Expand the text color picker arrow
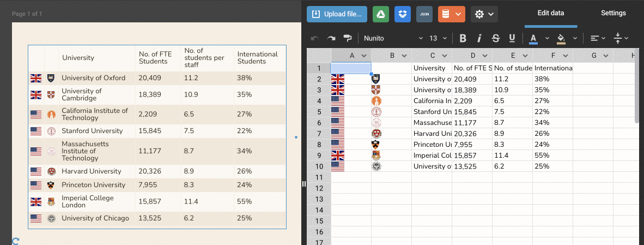The height and width of the screenshot is (245, 644). [x=547, y=38]
